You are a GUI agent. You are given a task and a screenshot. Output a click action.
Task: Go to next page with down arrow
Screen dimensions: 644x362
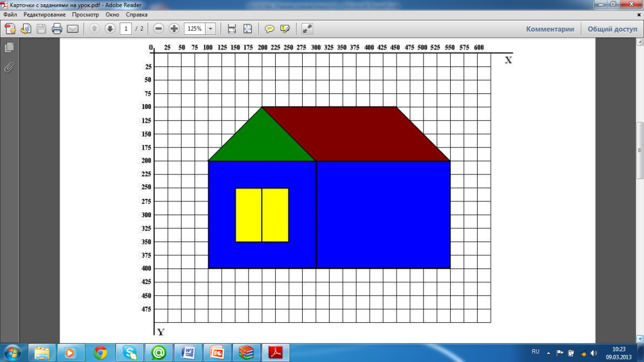(110, 29)
